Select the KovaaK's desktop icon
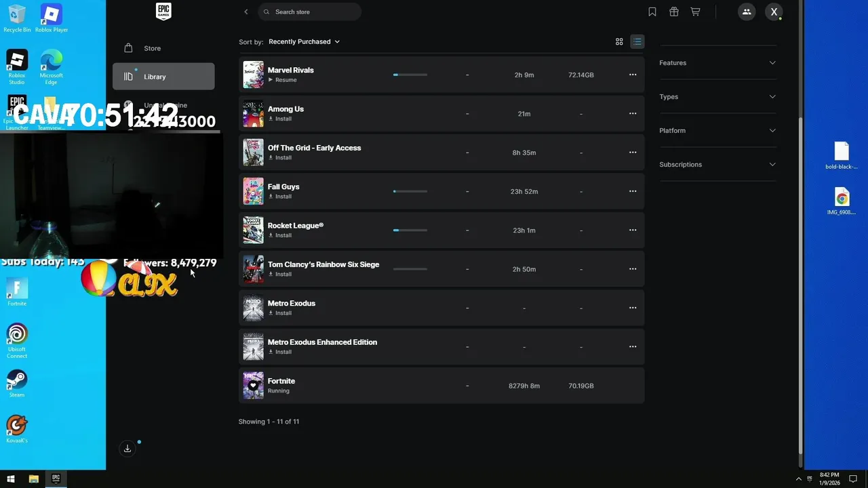Screen dimensions: 868x488 click(x=17, y=429)
